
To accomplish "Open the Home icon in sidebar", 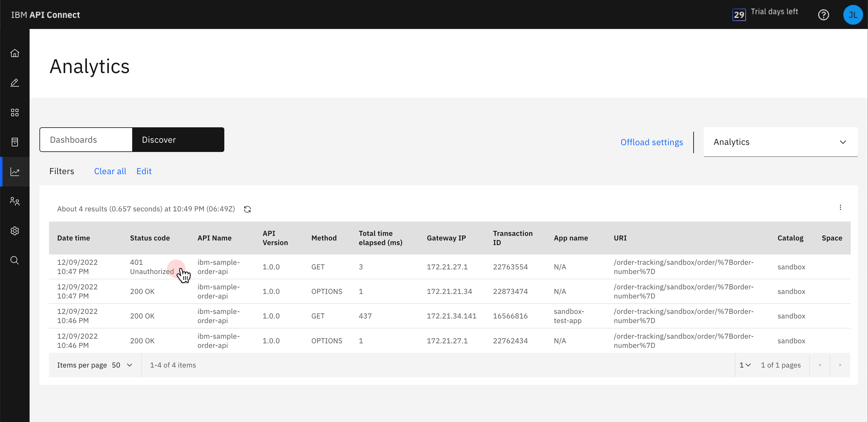I will pos(14,53).
